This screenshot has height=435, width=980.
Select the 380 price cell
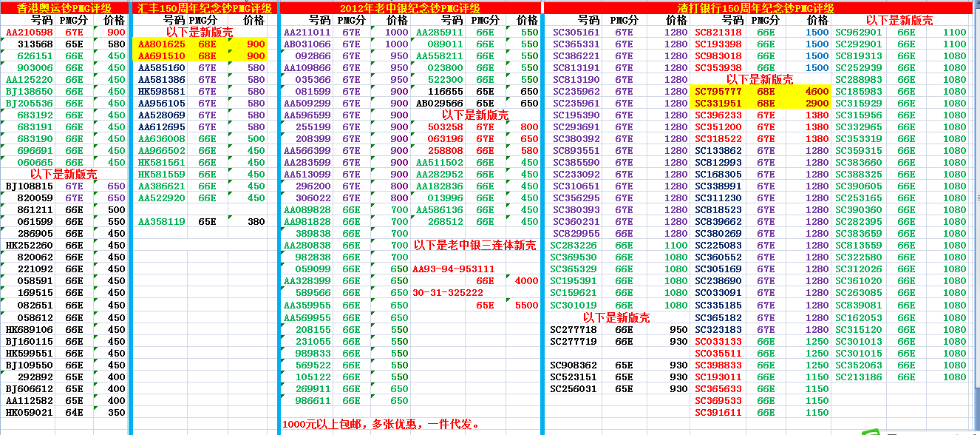tap(256, 222)
